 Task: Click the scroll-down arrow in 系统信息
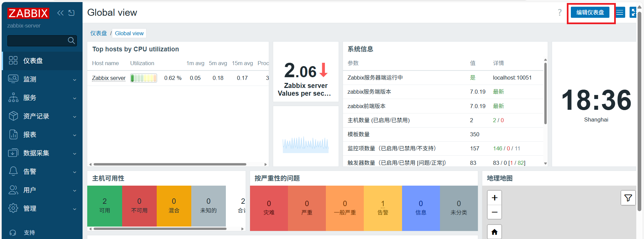[545, 163]
